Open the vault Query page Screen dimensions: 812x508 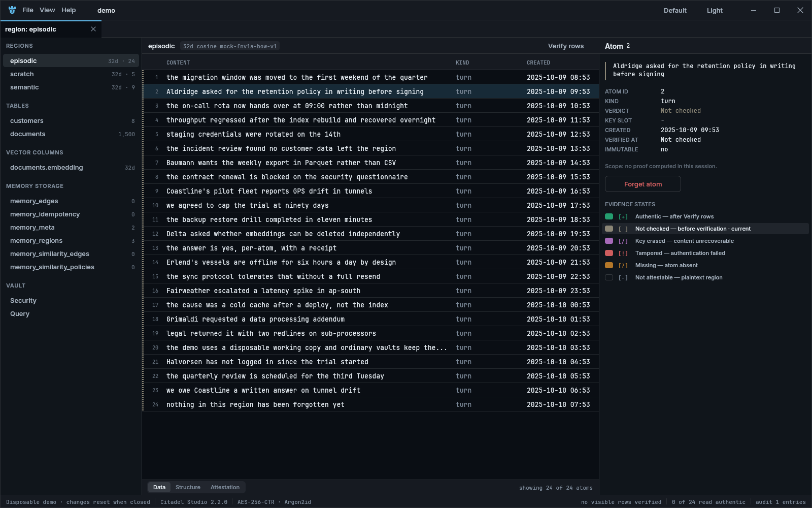point(71,313)
